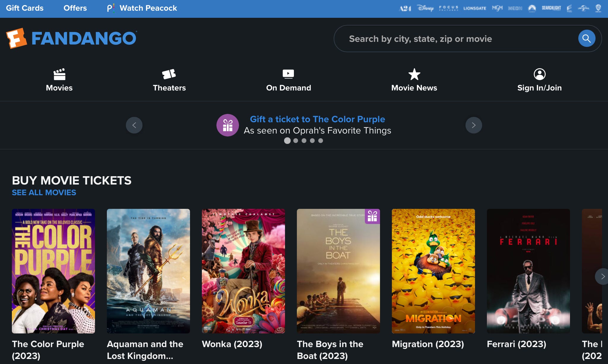Select fifth banner pagination dot
The height and width of the screenshot is (364, 608).
321,141
